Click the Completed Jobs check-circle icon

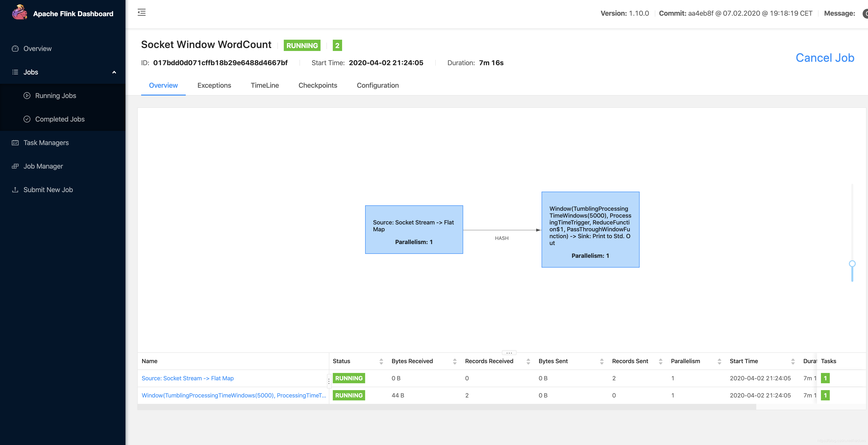coord(27,119)
